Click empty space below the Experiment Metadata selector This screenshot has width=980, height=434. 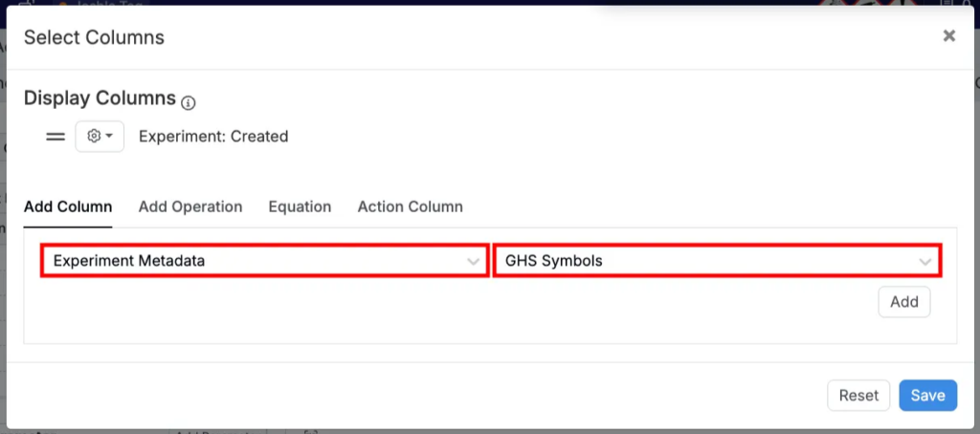(258, 311)
